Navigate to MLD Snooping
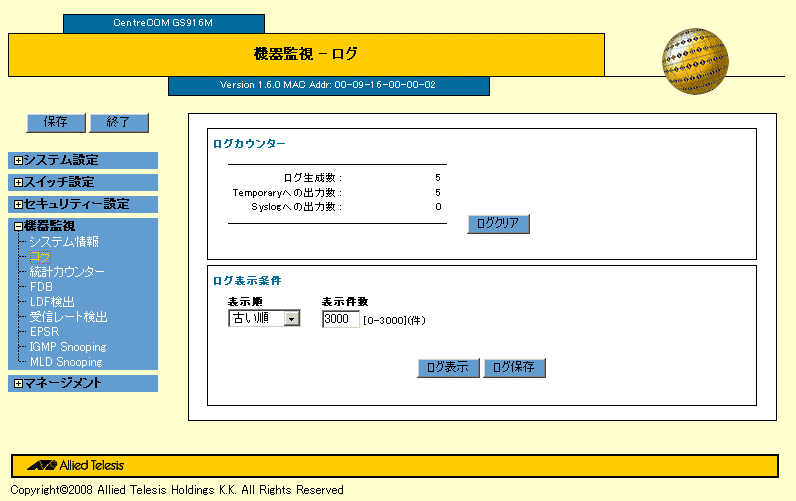The image size is (796, 501). (66, 362)
